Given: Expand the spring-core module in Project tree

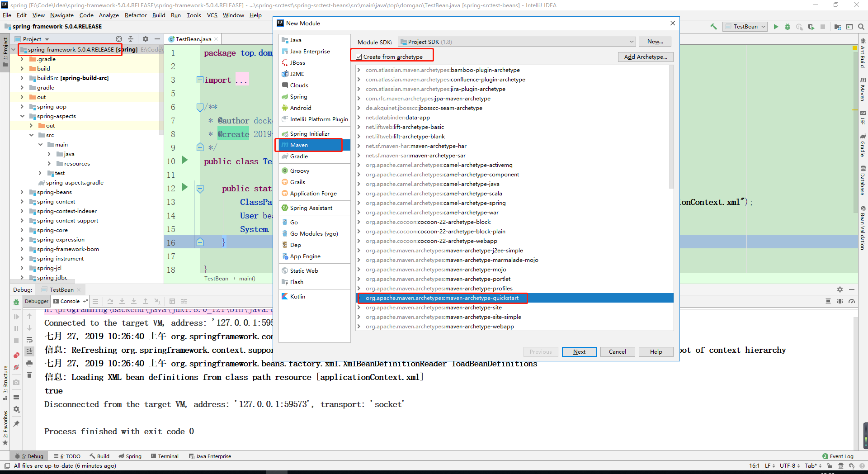Looking at the screenshot, I should [x=22, y=230].
